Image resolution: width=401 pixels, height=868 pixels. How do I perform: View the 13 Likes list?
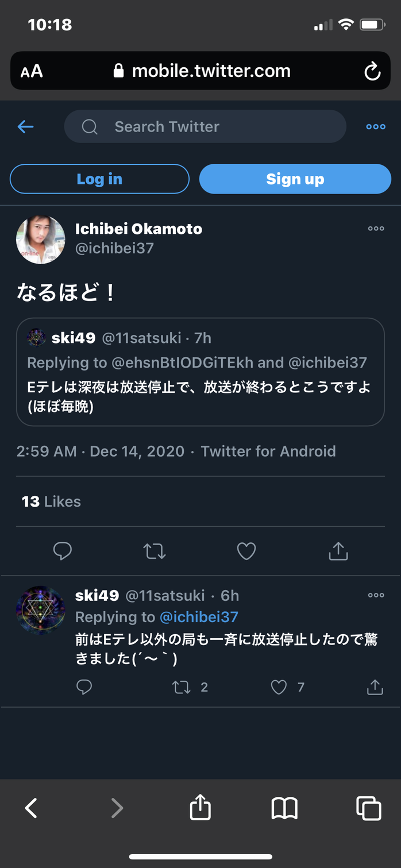[x=51, y=501]
